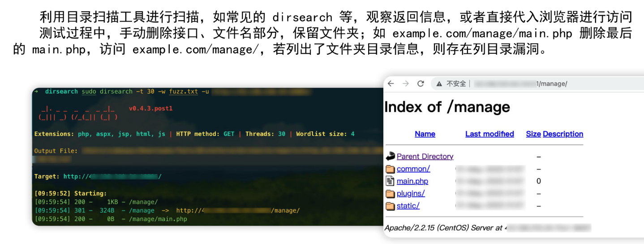The width and height of the screenshot is (644, 244).
Task: Sort listing by the Description column
Action: [563, 134]
